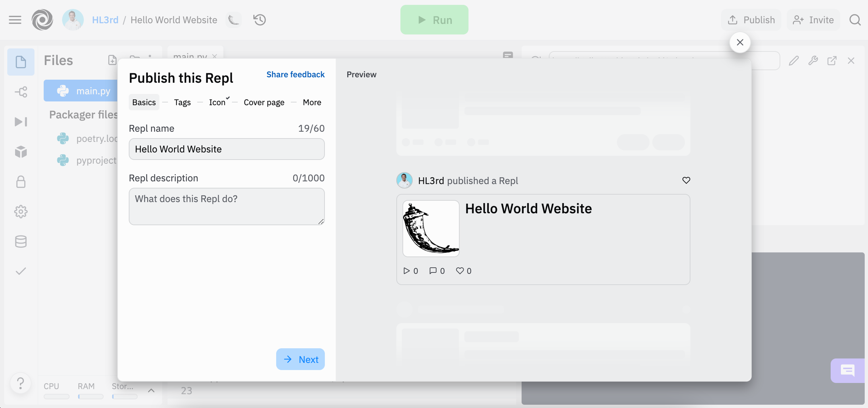Click the Run button to execute

coord(434,20)
